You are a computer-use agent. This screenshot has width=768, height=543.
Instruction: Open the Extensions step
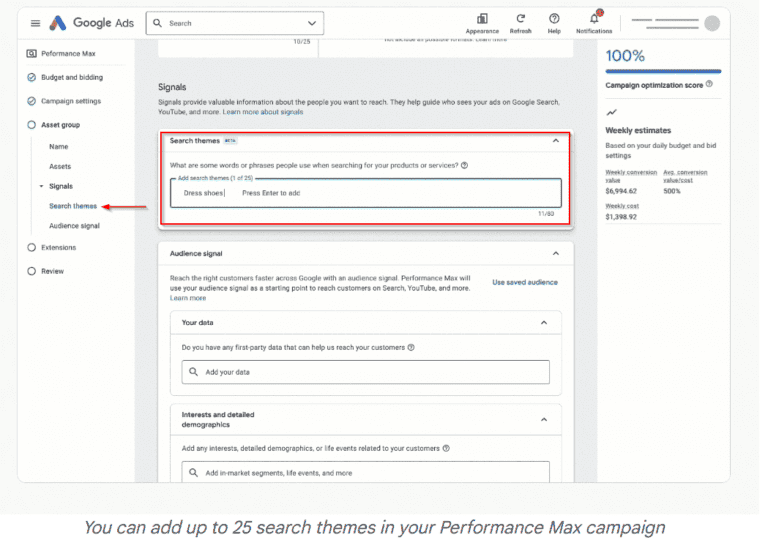[x=58, y=247]
